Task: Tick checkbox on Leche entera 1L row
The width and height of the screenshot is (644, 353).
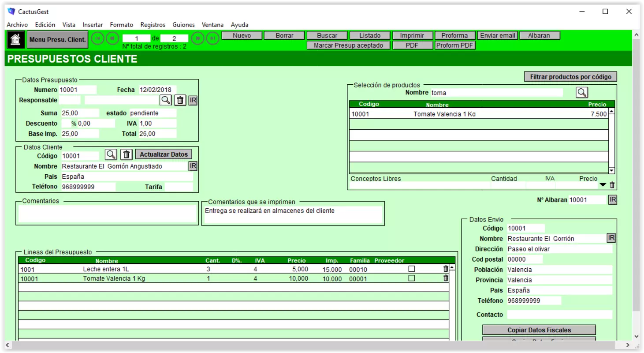Action: 412,269
